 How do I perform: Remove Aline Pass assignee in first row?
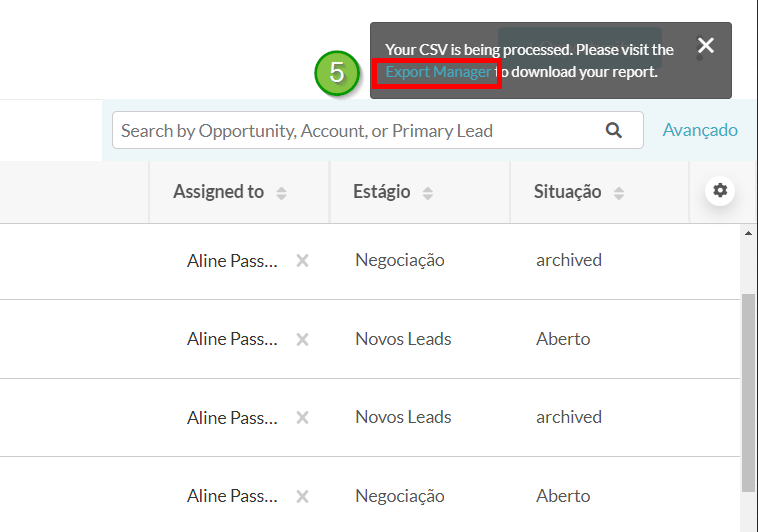303,261
